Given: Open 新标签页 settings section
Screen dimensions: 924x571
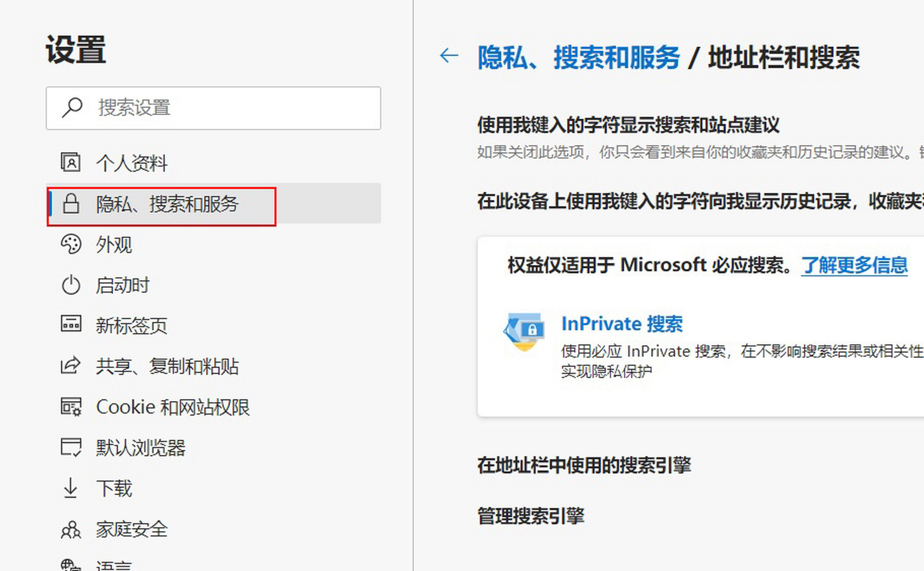Looking at the screenshot, I should pos(213,326).
